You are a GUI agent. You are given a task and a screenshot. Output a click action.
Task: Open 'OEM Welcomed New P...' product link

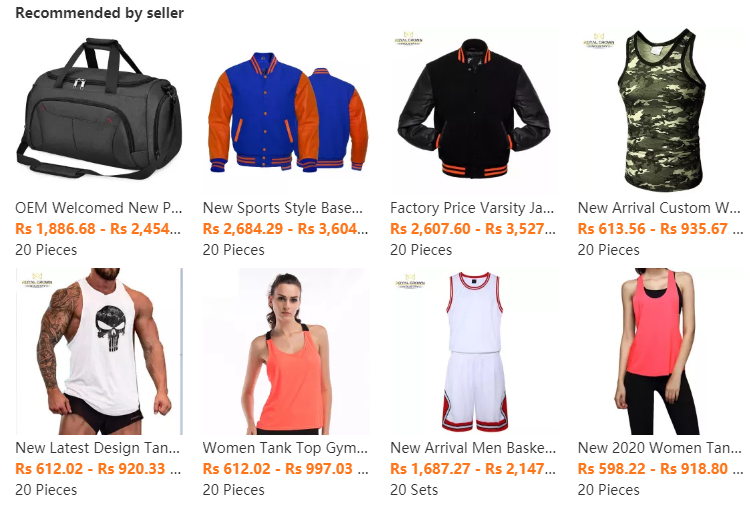pyautogui.click(x=99, y=208)
